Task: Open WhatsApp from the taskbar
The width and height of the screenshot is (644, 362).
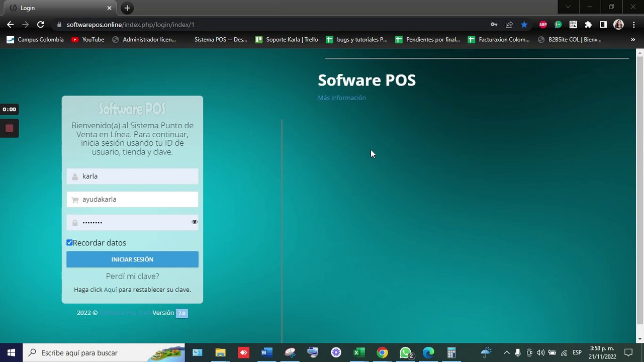Action: coord(406,352)
